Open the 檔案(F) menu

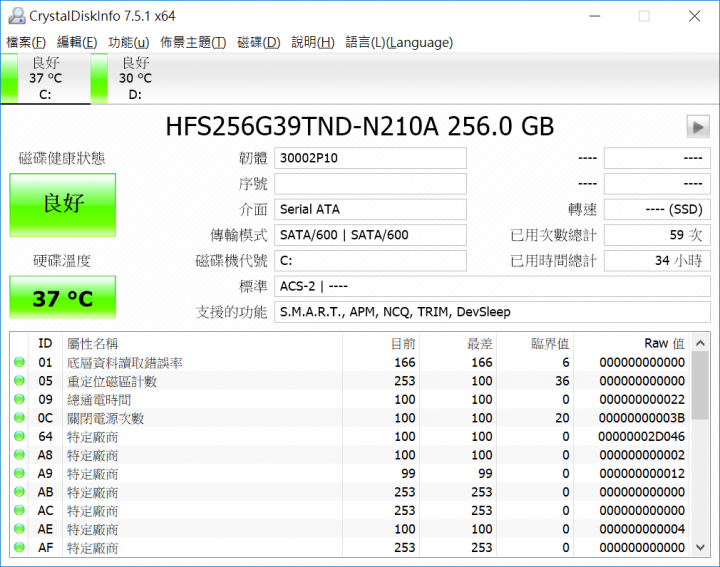coord(26,43)
